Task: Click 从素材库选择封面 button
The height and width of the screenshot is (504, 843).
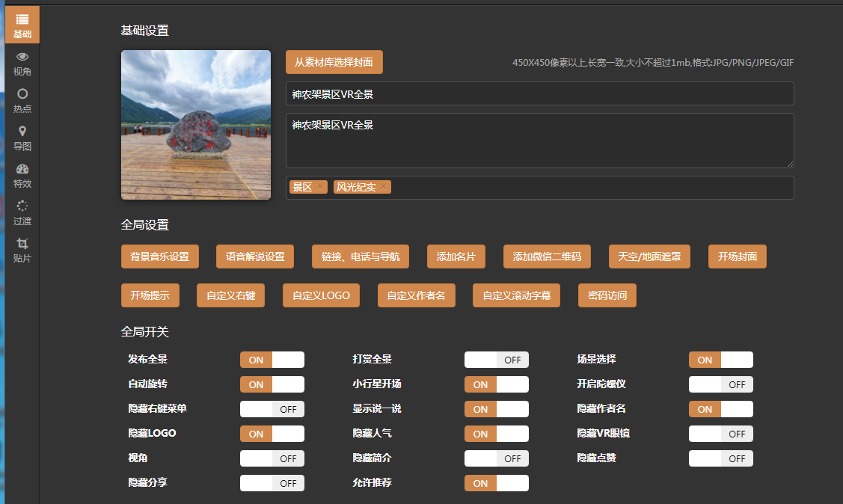Action: pos(334,62)
